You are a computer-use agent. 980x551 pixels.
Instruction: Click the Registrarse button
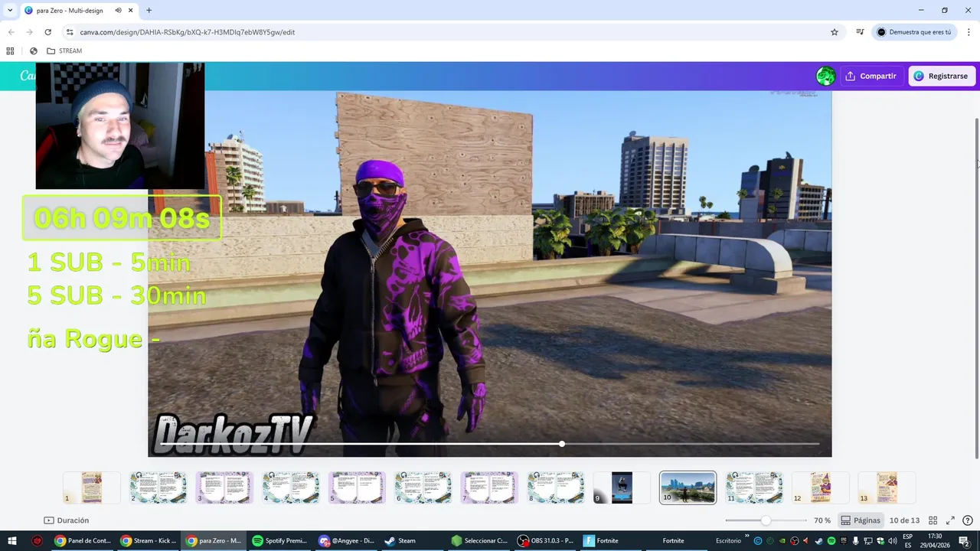pos(941,76)
